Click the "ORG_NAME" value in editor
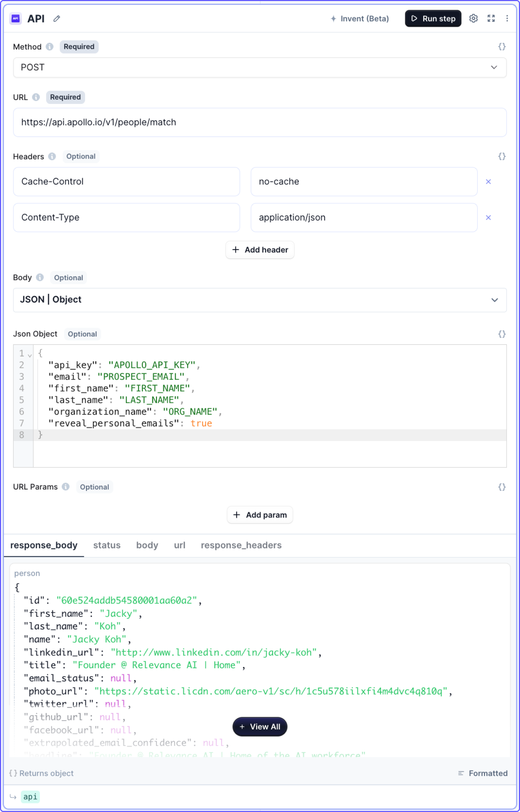Image resolution: width=520 pixels, height=812 pixels. [x=190, y=412]
